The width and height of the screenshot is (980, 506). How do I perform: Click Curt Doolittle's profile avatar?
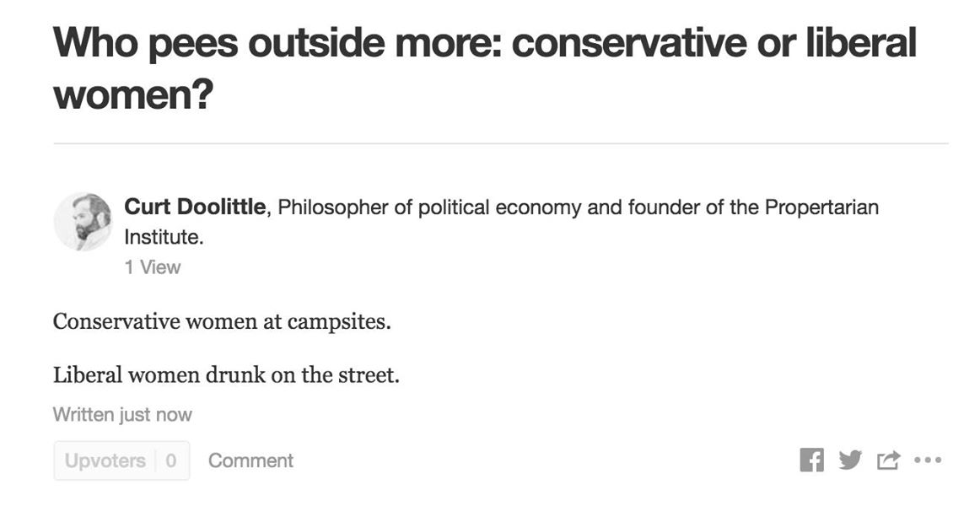click(83, 221)
